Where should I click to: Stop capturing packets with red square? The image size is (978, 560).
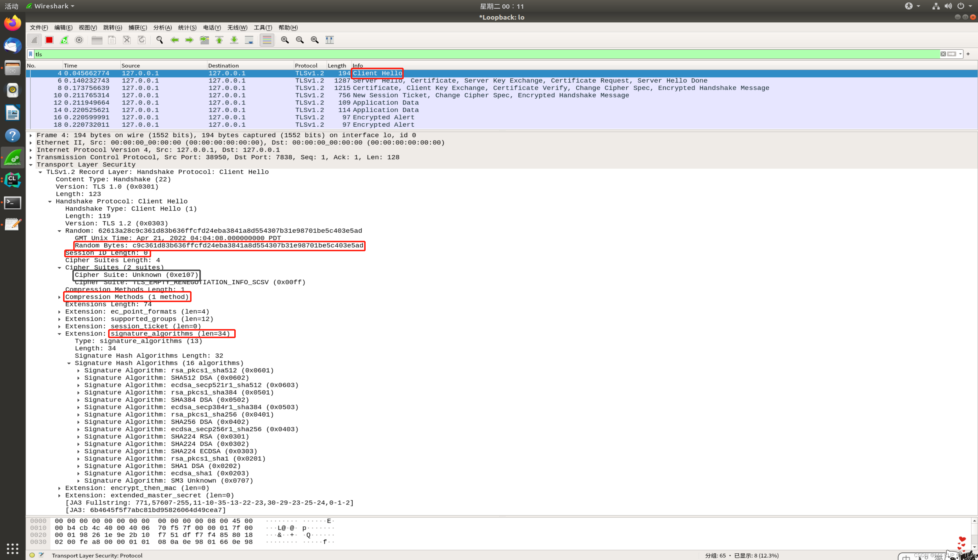click(49, 40)
